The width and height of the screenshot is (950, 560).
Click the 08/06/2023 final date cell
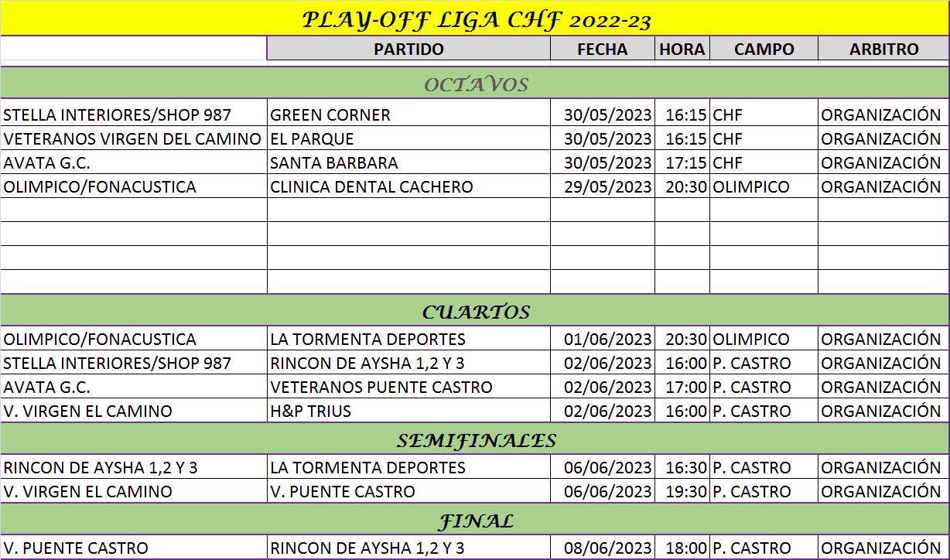pos(603,548)
